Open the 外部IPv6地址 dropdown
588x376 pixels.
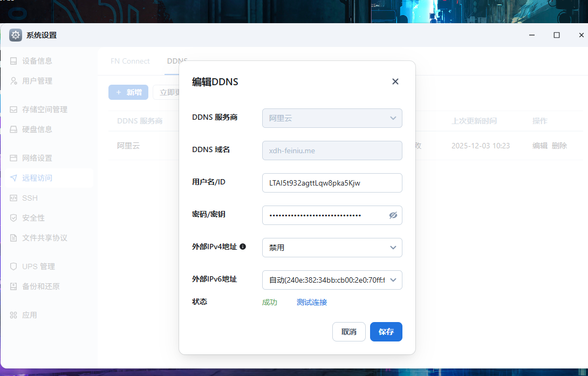[332, 279]
